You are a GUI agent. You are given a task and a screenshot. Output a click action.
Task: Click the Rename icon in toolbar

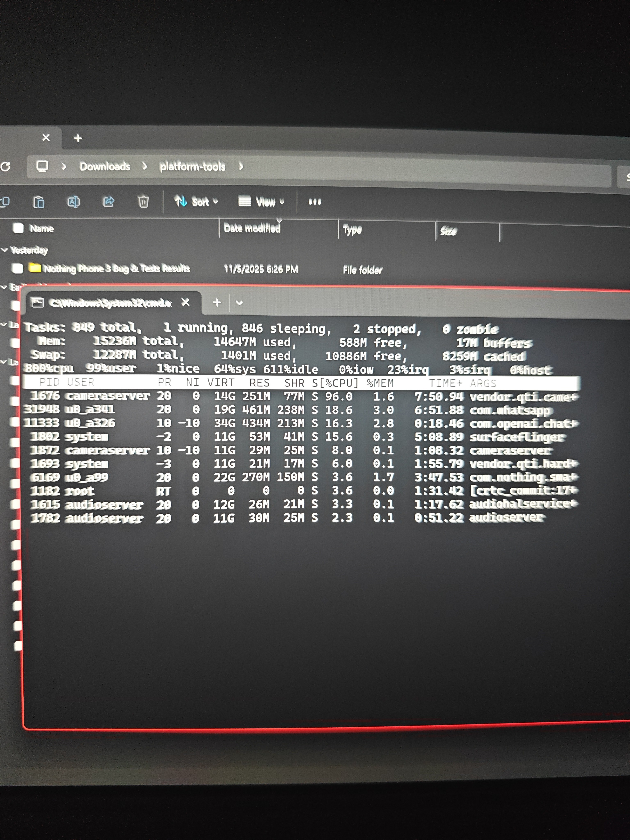tap(73, 202)
